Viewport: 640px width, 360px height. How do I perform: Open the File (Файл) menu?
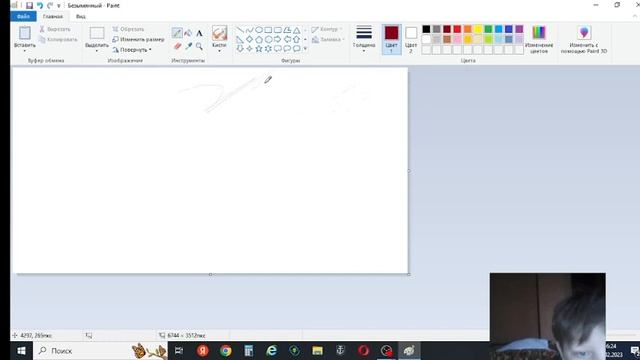[23, 16]
